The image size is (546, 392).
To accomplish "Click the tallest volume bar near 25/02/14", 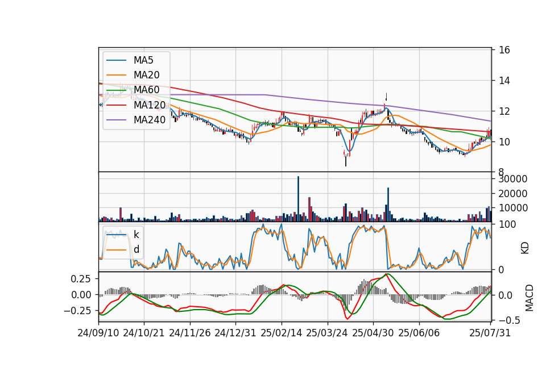I will point(298,199).
